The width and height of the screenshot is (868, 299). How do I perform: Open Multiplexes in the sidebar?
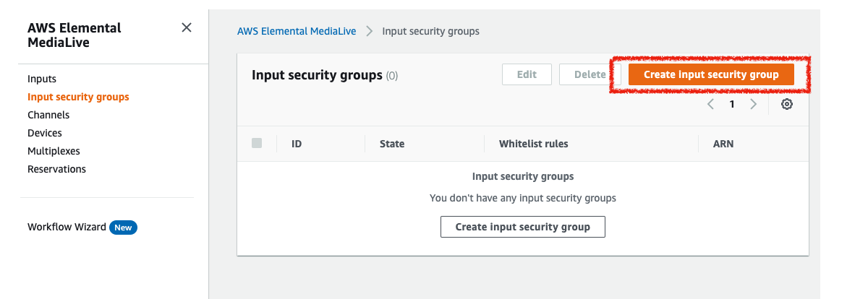54,151
